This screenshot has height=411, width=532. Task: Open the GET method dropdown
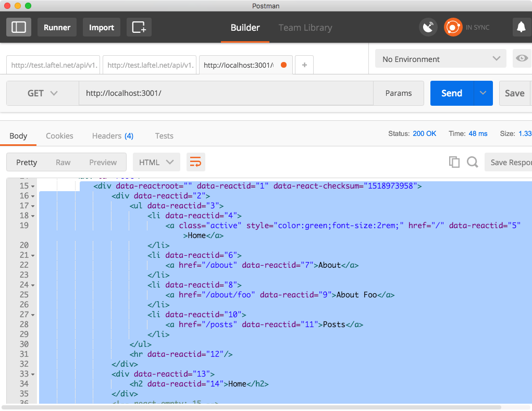click(x=43, y=93)
